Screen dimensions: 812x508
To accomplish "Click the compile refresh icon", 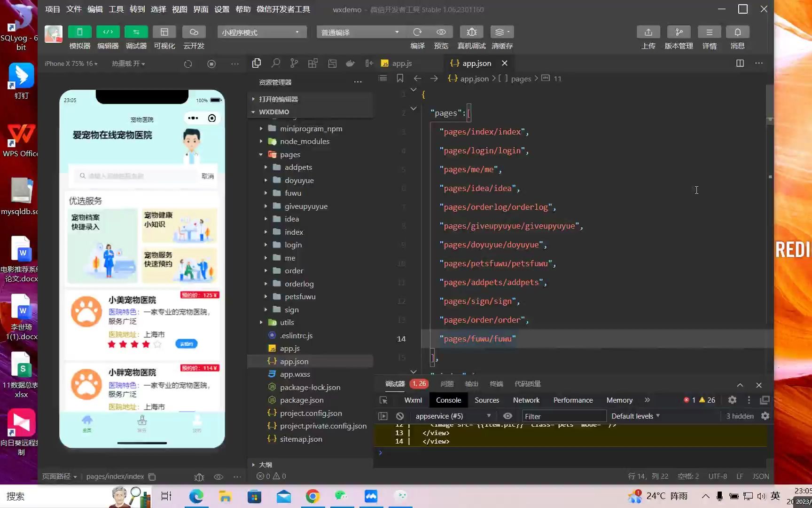I will pos(417,32).
